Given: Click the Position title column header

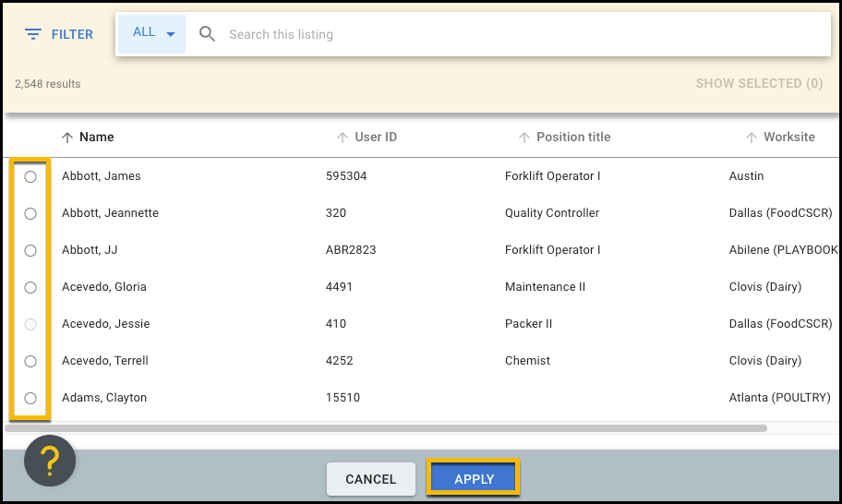Looking at the screenshot, I should 573,137.
